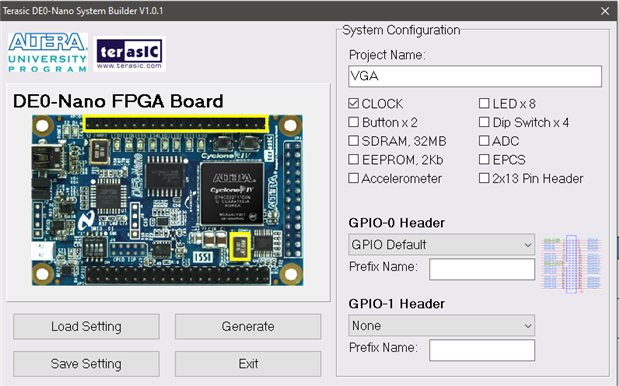Viewport: 619px width, 386px height.
Task: Click the Save Setting button
Action: (86, 364)
